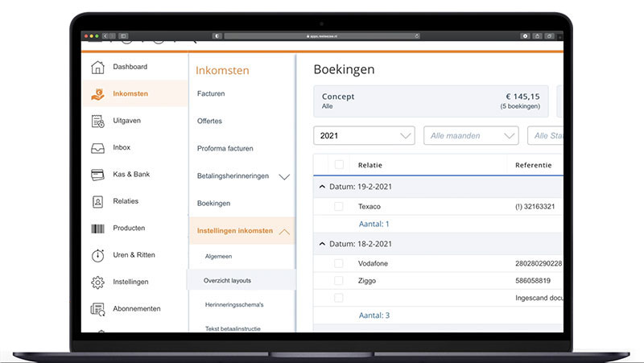This screenshot has width=644, height=363.
Task: Click the Uitgaven invoice icon
Action: pyautogui.click(x=97, y=121)
